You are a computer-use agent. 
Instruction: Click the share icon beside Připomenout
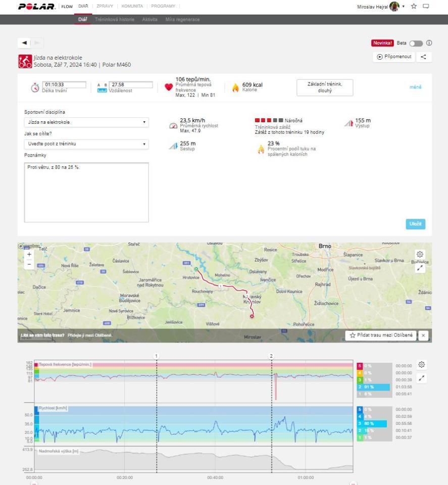pyautogui.click(x=423, y=57)
